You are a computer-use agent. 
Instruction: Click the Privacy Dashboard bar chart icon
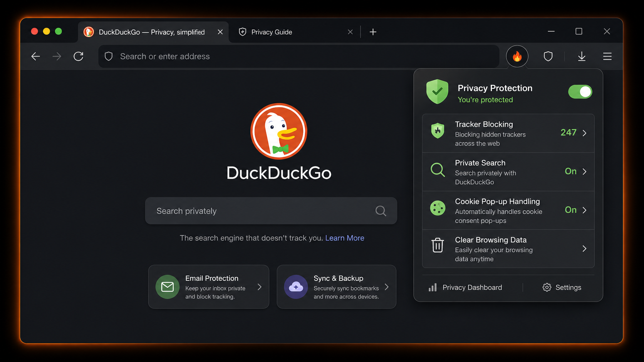(433, 287)
